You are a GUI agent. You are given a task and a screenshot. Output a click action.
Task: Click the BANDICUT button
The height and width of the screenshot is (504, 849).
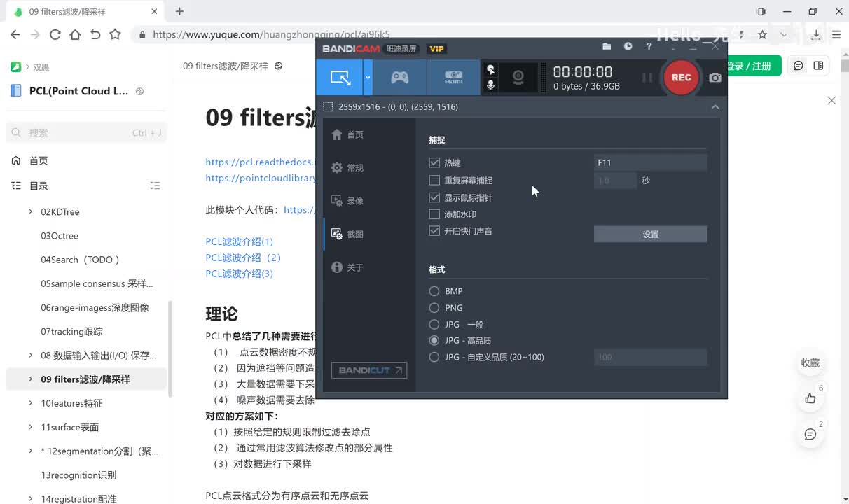point(371,370)
